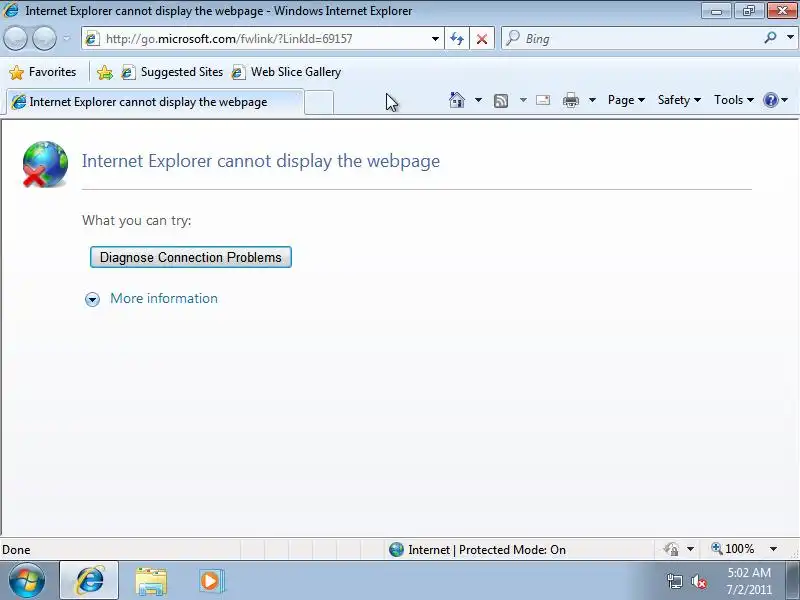Click the RSS feeds icon
The image size is (800, 600).
[x=501, y=101]
